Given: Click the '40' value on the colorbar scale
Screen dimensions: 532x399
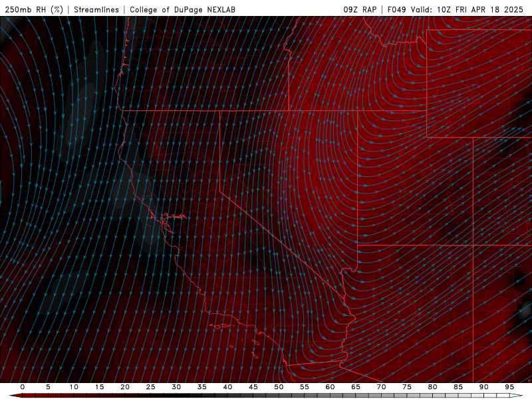Looking at the screenshot, I should [227, 387].
